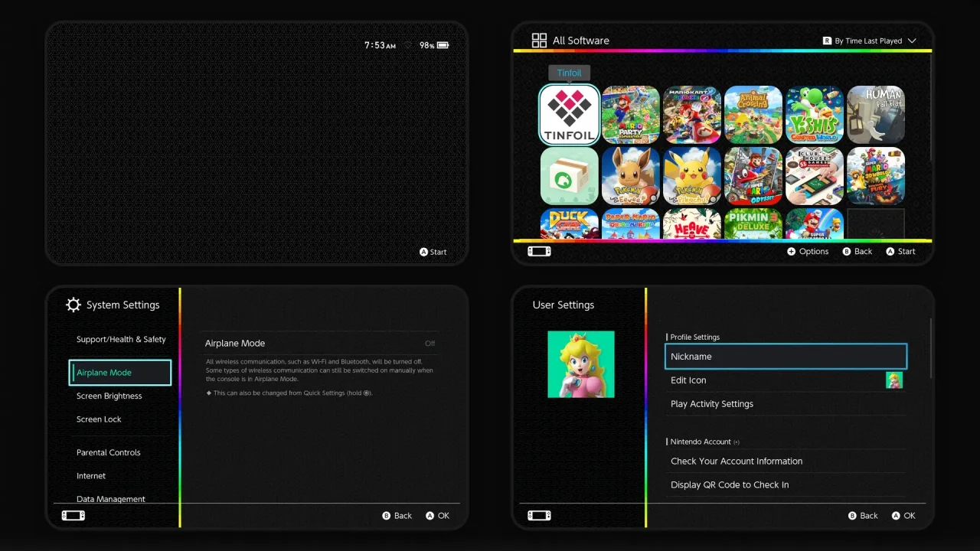Click Back in All Software footer

(x=857, y=251)
